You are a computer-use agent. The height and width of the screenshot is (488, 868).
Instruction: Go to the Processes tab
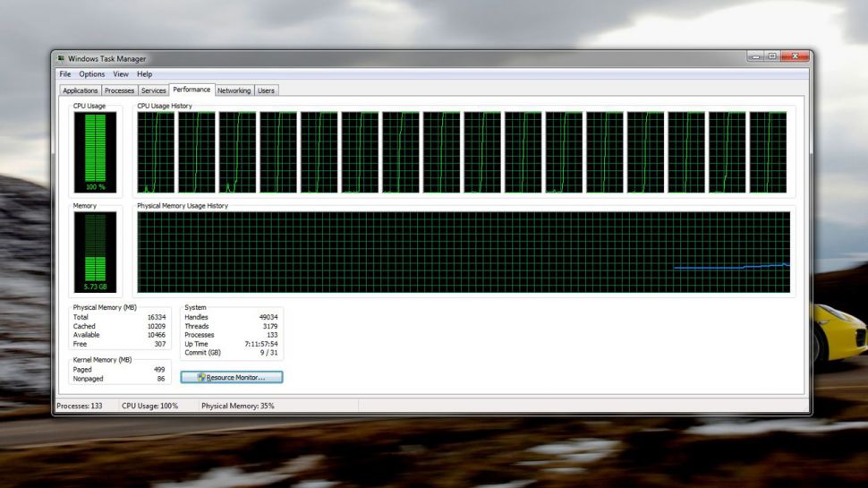pyautogui.click(x=119, y=90)
